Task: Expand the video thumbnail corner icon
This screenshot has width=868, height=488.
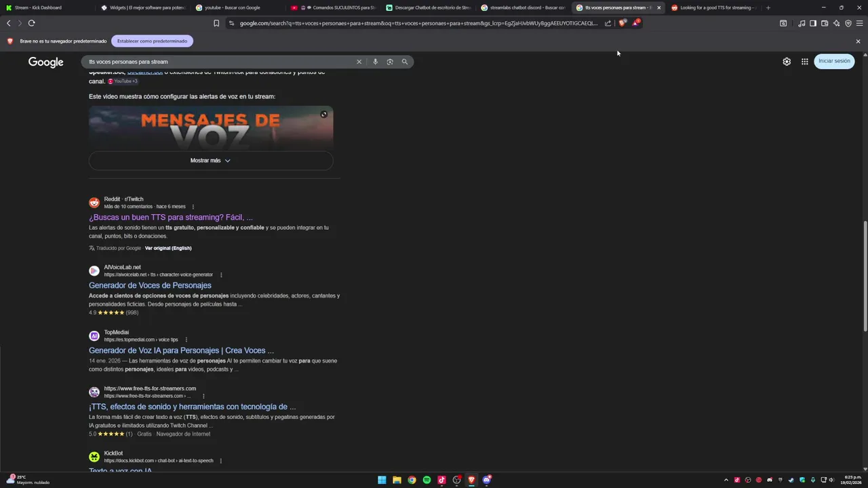Action: (323, 114)
